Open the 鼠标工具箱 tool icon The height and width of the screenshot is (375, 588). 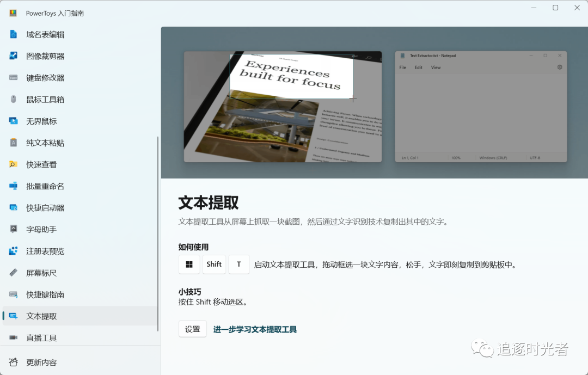[12, 100]
